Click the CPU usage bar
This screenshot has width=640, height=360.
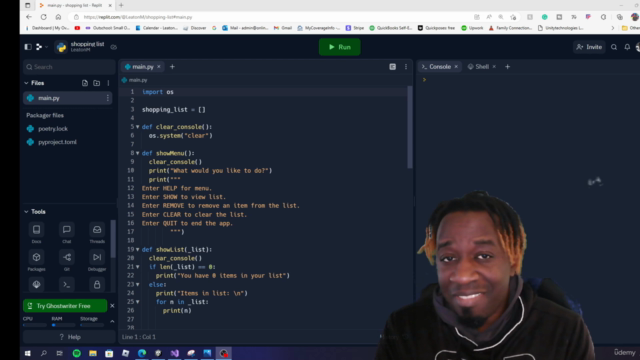click(x=35, y=325)
